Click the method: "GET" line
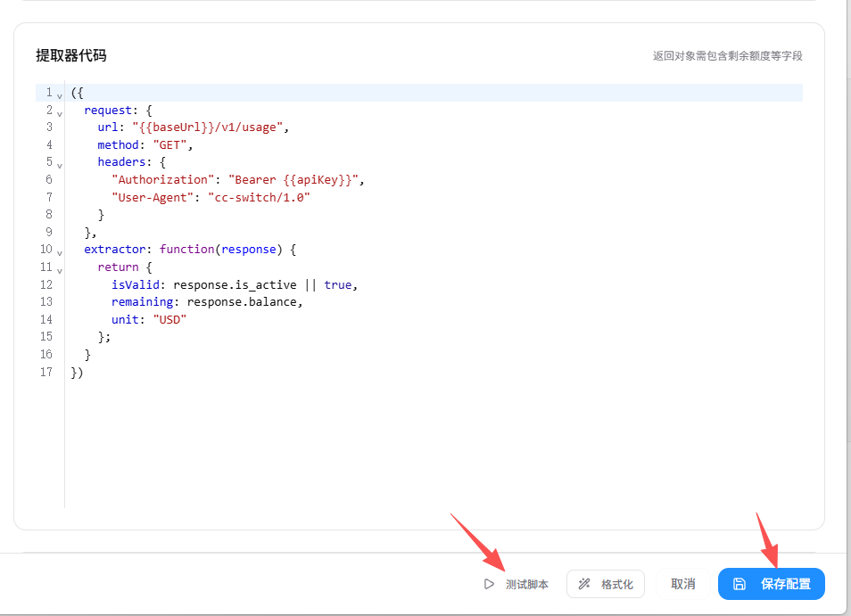The image size is (851, 616). coord(145,144)
